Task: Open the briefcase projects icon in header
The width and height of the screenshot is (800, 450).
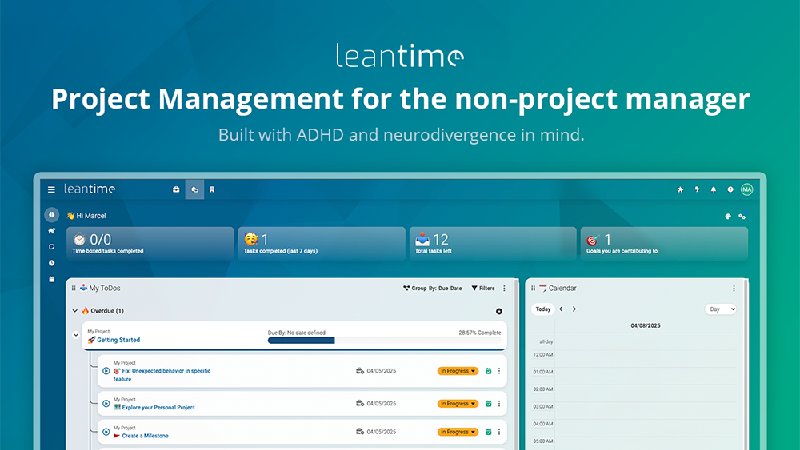Action: tap(176, 189)
